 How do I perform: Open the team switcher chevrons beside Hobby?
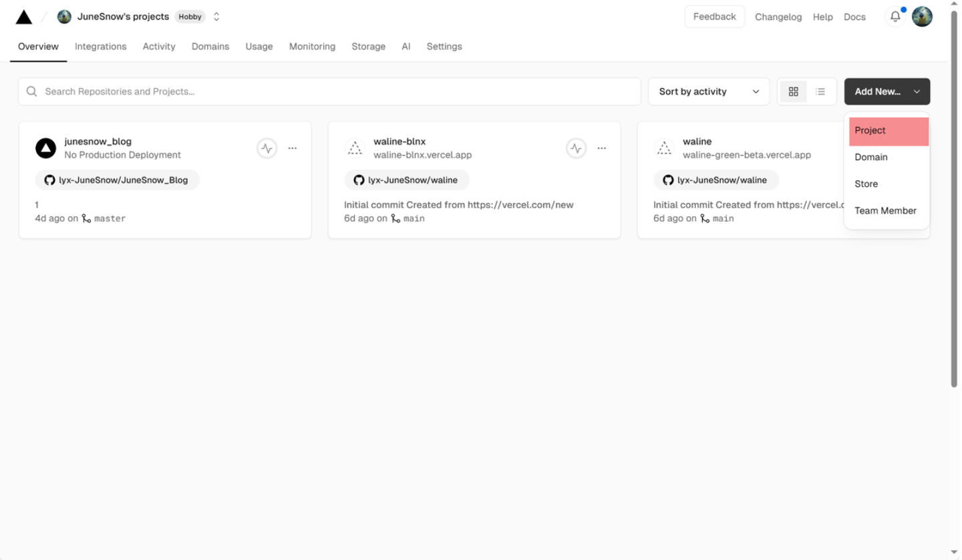click(216, 17)
